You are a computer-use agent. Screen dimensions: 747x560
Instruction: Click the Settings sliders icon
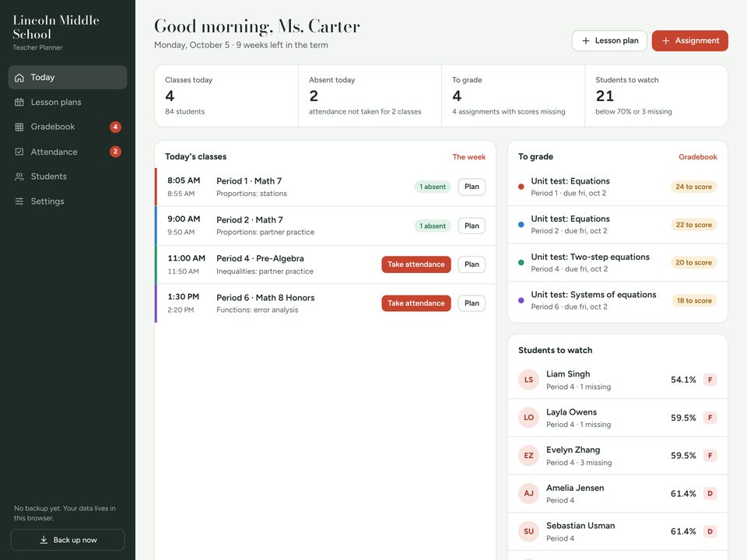19,201
